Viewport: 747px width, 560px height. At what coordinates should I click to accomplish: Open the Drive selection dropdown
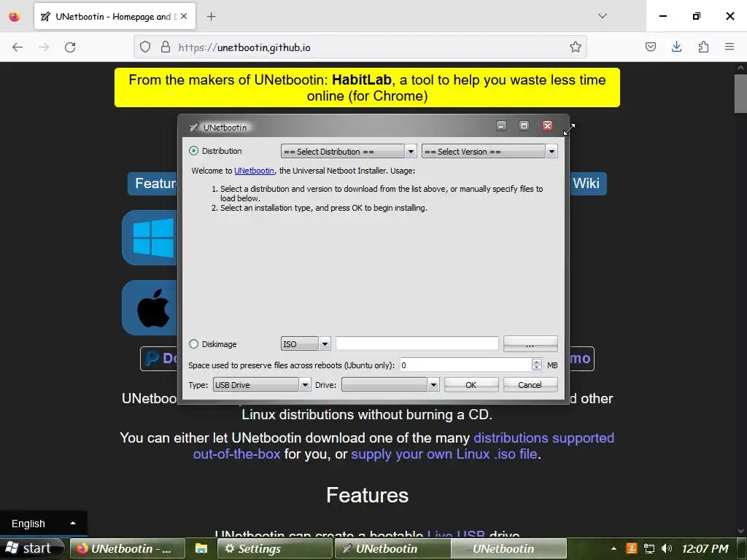pos(390,385)
